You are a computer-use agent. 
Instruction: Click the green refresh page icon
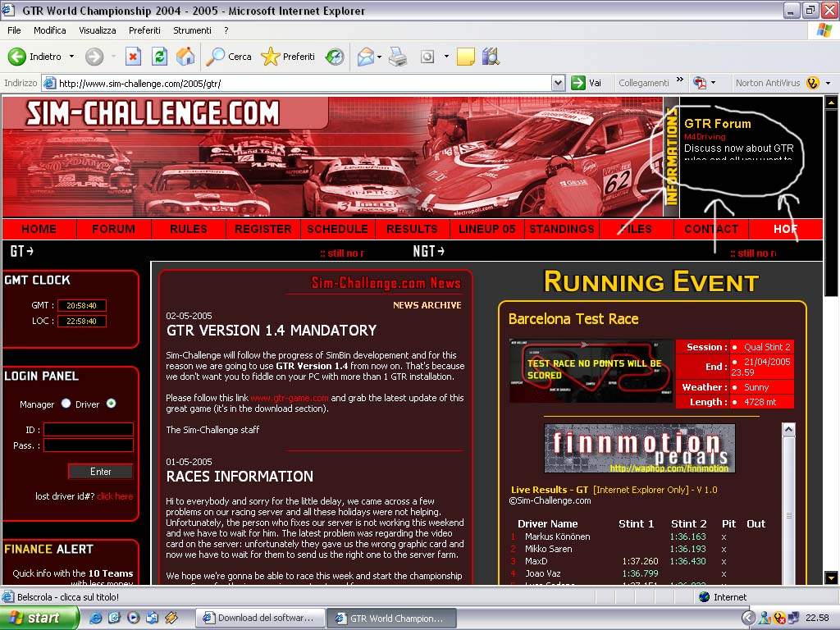[x=160, y=57]
